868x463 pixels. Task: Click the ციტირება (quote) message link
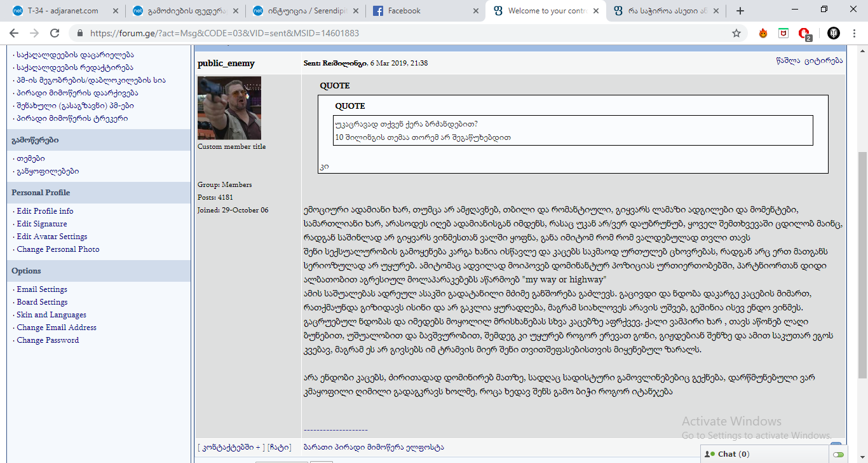(x=824, y=60)
